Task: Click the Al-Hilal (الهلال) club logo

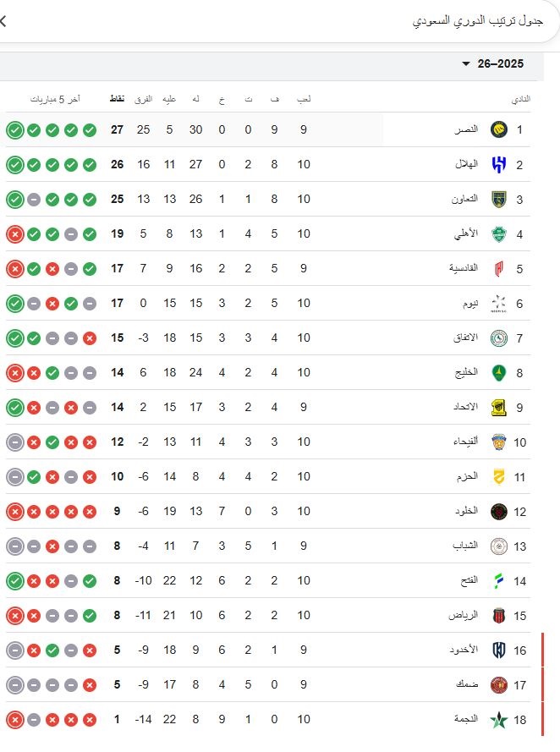Action: coord(498,164)
